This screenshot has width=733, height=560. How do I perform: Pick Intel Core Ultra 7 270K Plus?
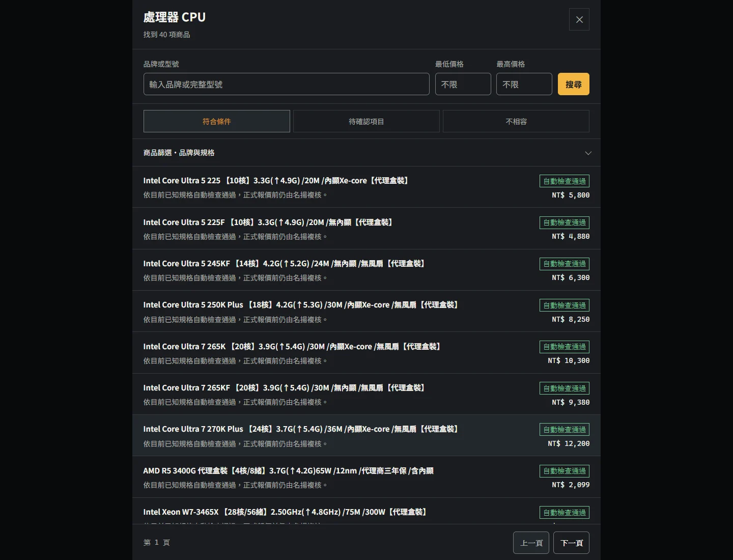coord(366,435)
